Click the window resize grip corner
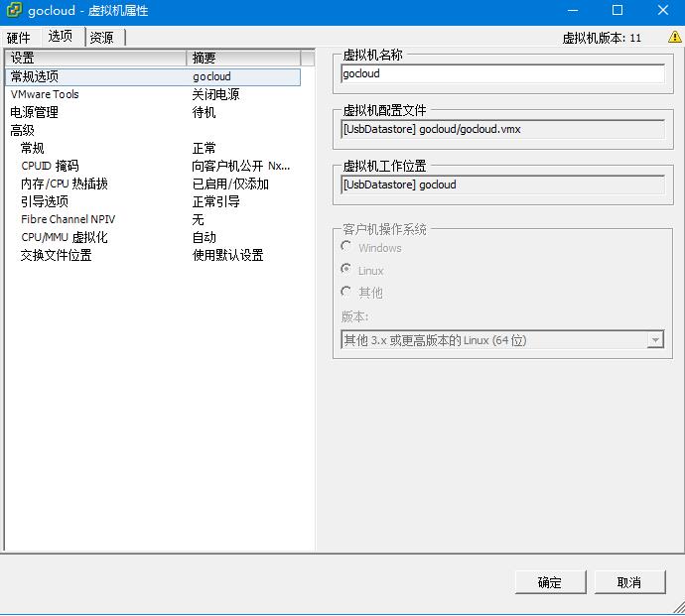685x616 pixels. 679,607
